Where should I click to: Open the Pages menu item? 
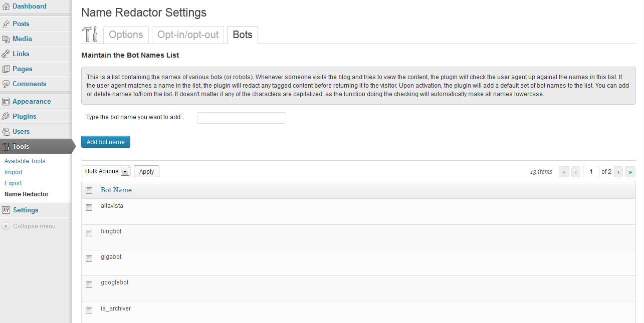coord(23,69)
